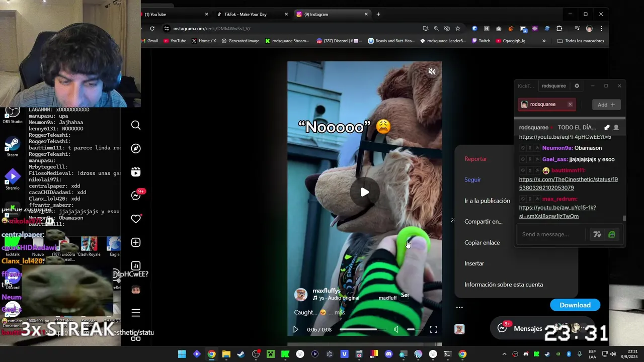Viewport: 644px width, 362px height.
Task: Open notifications heart icon
Action: coord(136,219)
